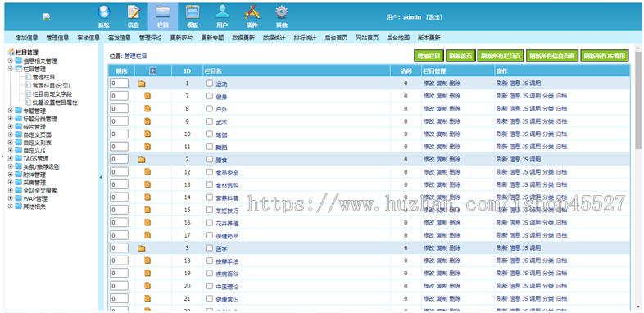
Task: Open 后台首页 in the menu bar
Action: pos(336,38)
